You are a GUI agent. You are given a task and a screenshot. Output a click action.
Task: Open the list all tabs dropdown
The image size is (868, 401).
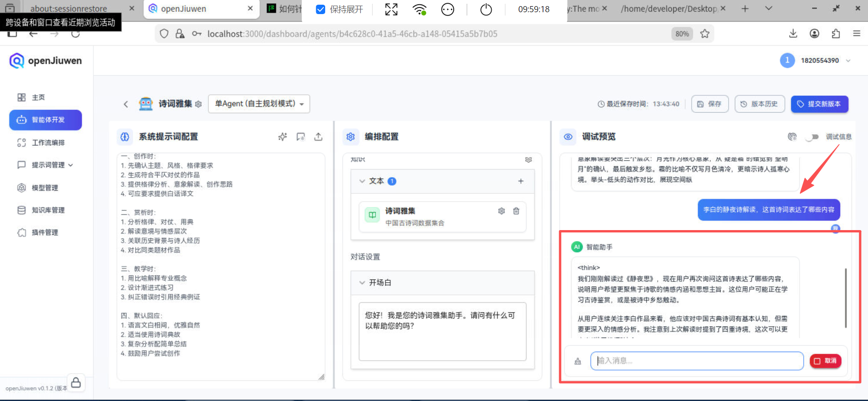[769, 8]
